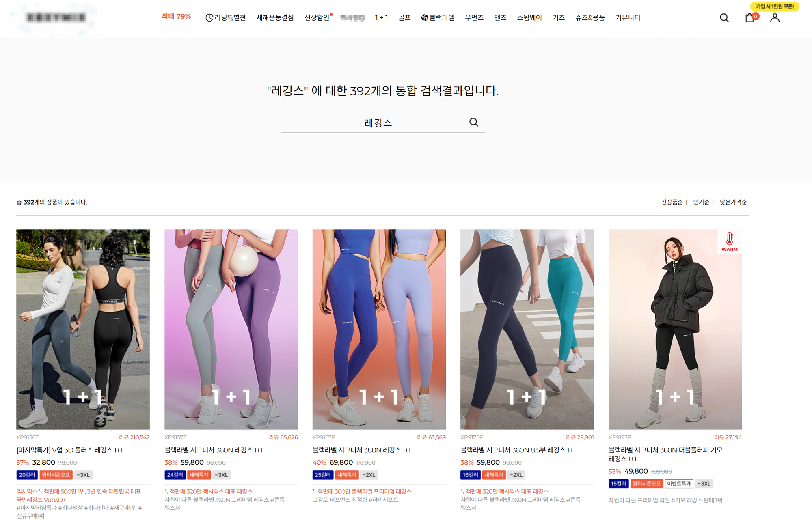Screen dimensions: 812x532
Task: Sort results by 인기순
Action: pos(701,202)
